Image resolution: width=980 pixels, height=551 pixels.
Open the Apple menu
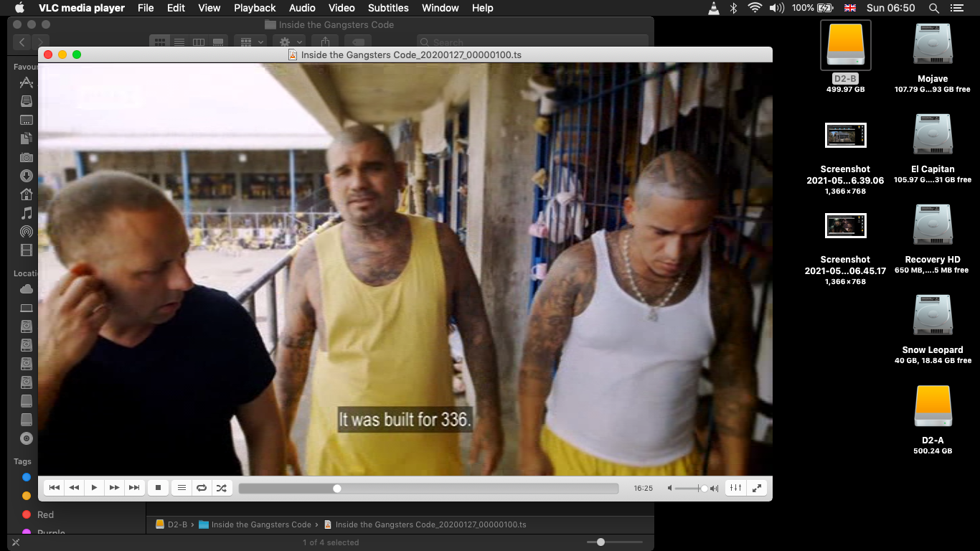click(19, 8)
